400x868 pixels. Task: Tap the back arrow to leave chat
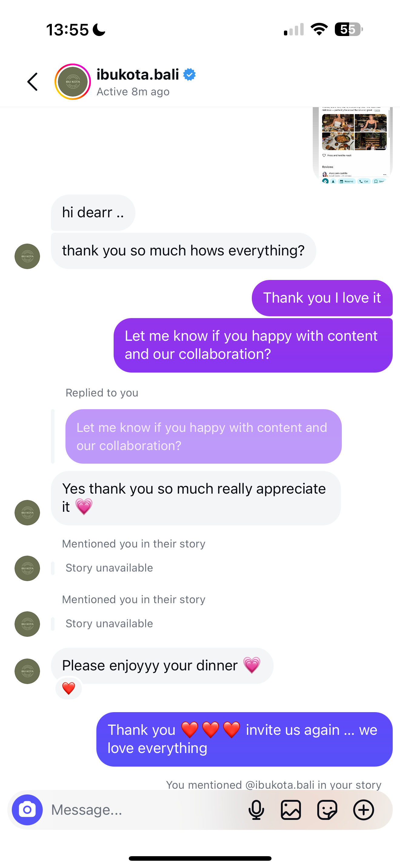pyautogui.click(x=33, y=82)
